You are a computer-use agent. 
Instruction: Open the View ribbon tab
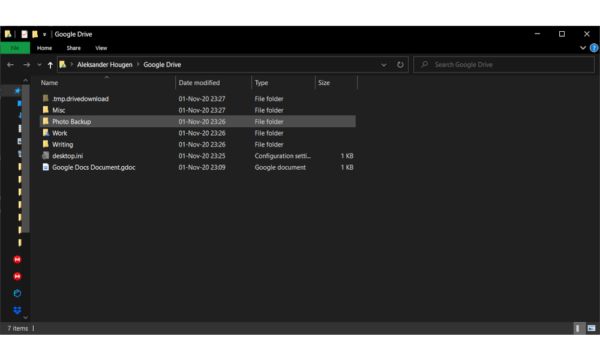(x=101, y=48)
